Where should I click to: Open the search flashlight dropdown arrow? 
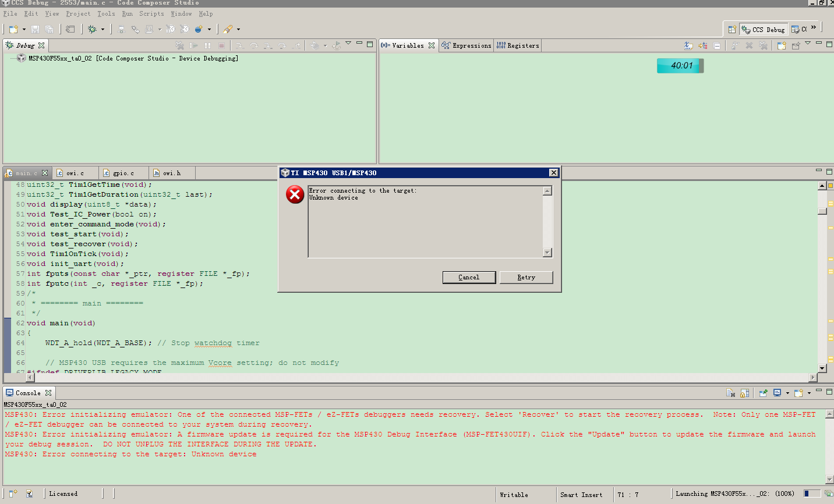pyautogui.click(x=238, y=29)
